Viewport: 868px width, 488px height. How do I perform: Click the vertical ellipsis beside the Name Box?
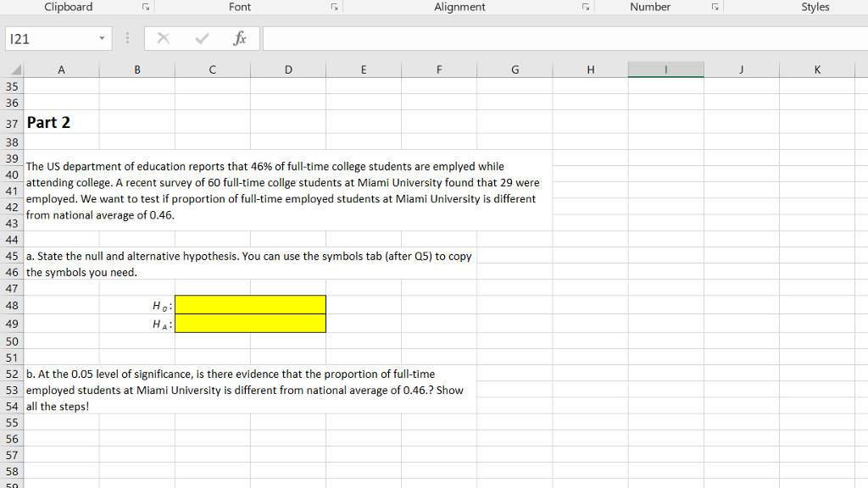point(127,38)
